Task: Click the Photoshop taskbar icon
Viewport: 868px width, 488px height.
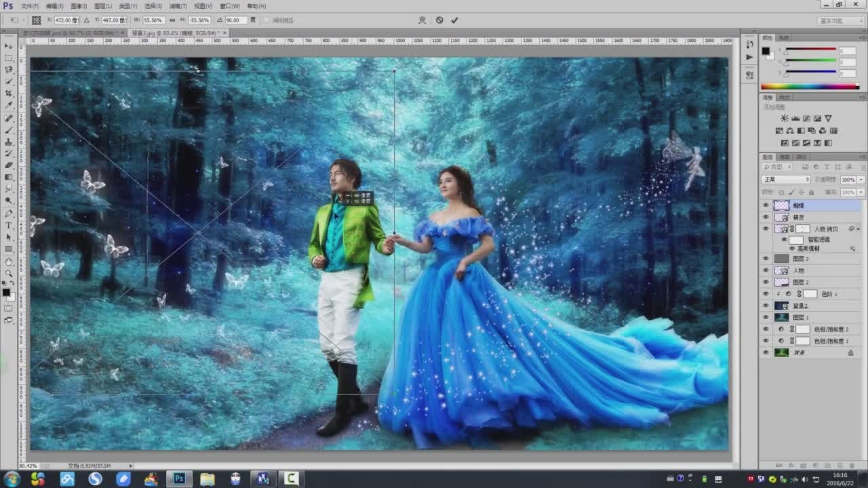Action: [179, 479]
